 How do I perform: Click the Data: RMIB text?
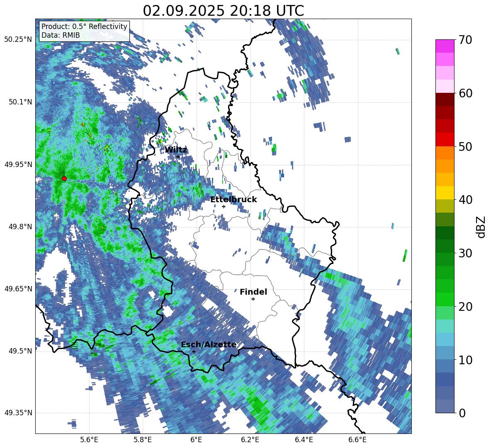pyautogui.click(x=61, y=35)
